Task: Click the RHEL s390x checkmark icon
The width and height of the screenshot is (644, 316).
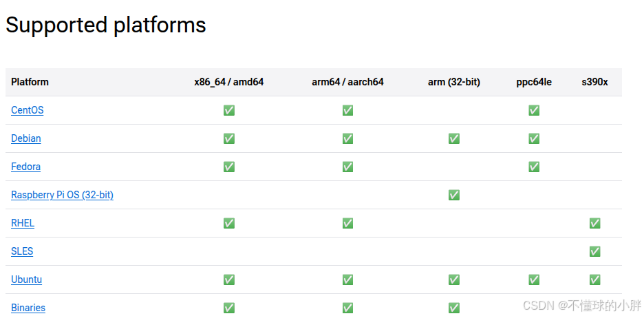Action: (594, 223)
